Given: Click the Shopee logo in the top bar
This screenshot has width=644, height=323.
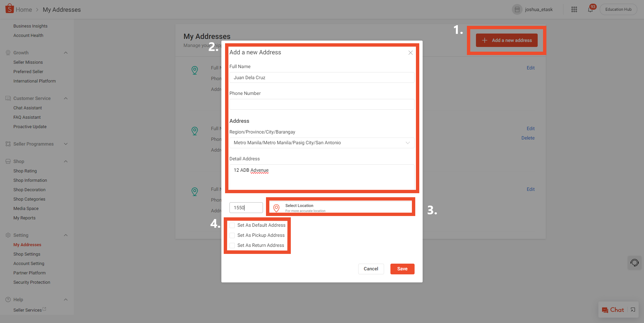Looking at the screenshot, I should point(10,9).
